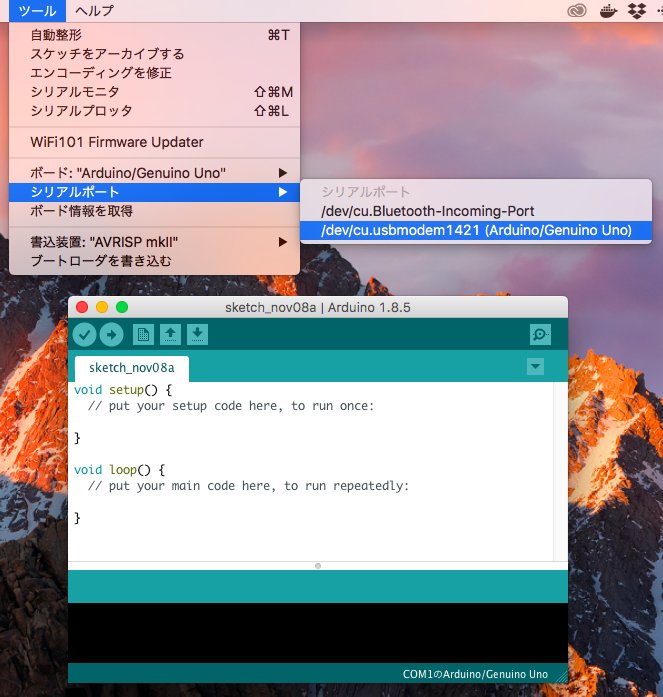Click the Dropbox icon in menu bar
Image resolution: width=663 pixels, height=697 pixels.
coord(636,11)
